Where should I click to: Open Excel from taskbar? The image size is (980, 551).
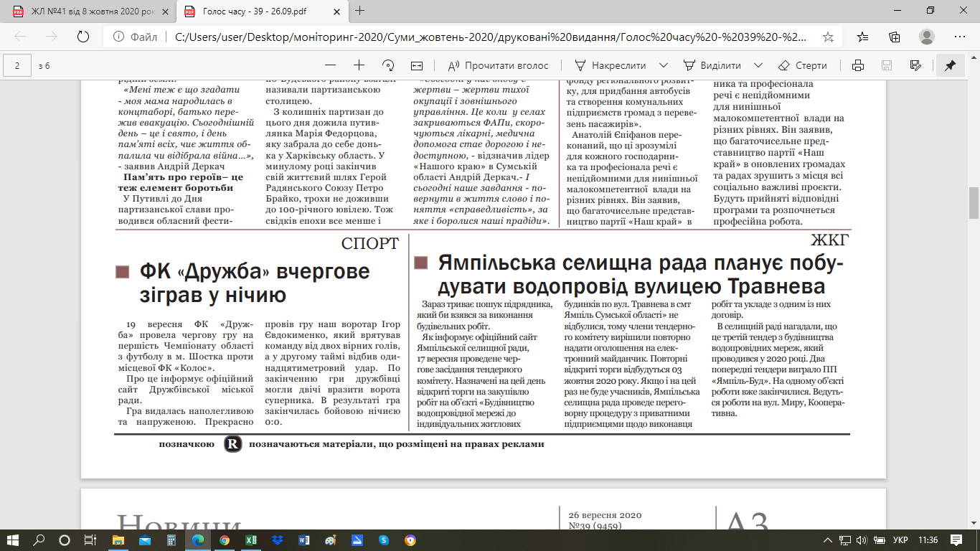(251, 540)
